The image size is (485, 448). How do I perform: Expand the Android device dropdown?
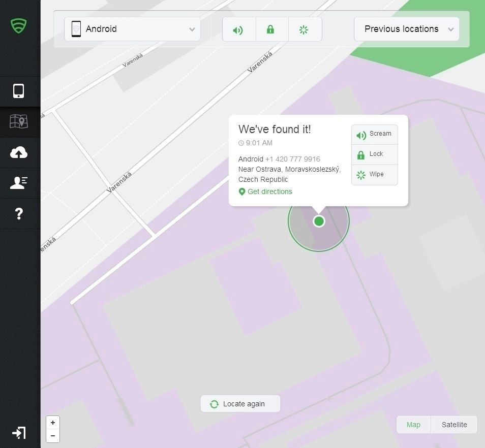pyautogui.click(x=132, y=29)
